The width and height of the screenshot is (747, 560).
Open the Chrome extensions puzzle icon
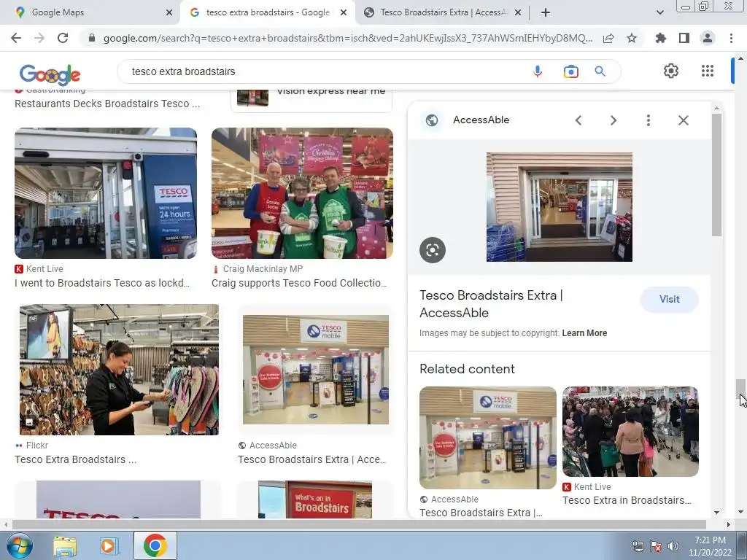(661, 38)
